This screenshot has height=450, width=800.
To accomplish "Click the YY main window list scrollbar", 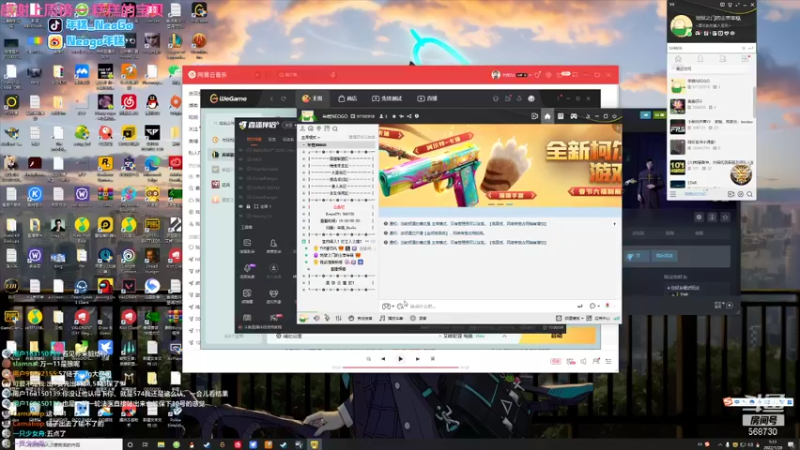I will (x=754, y=102).
